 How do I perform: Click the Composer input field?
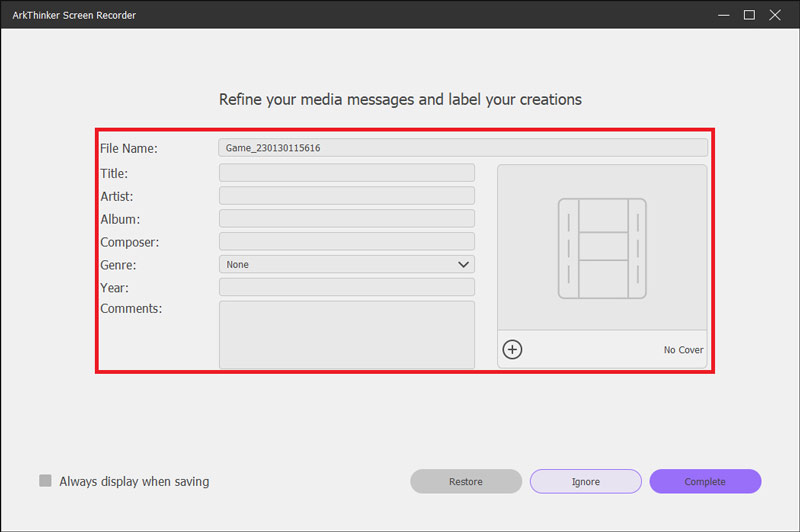(347, 241)
